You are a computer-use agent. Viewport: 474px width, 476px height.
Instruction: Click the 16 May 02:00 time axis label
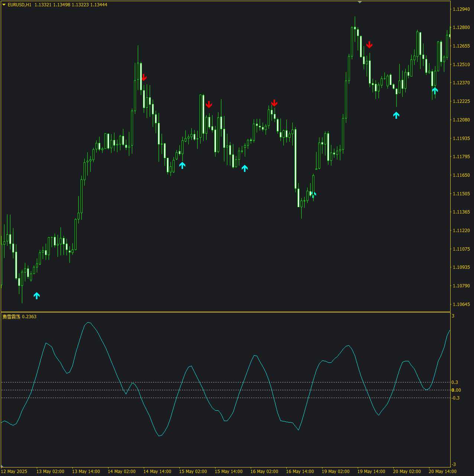pos(264,472)
